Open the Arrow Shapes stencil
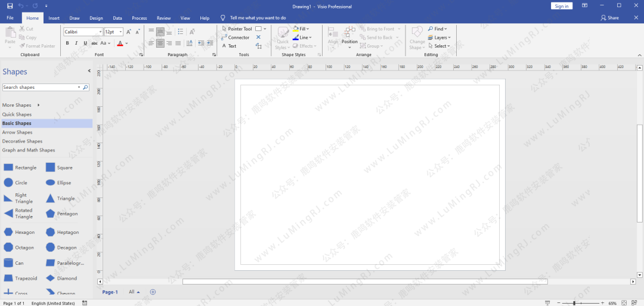The width and height of the screenshot is (644, 306). pyautogui.click(x=17, y=132)
